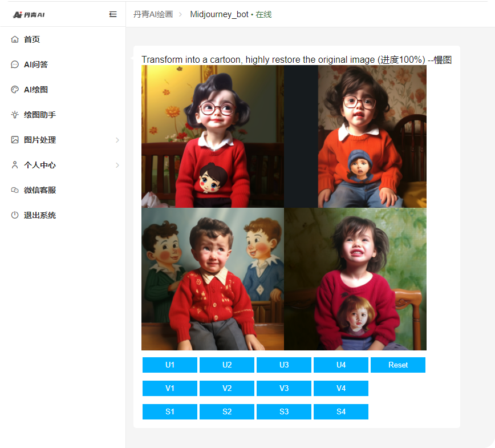Click the home icon beside 首页
495x448 pixels.
pyautogui.click(x=15, y=39)
